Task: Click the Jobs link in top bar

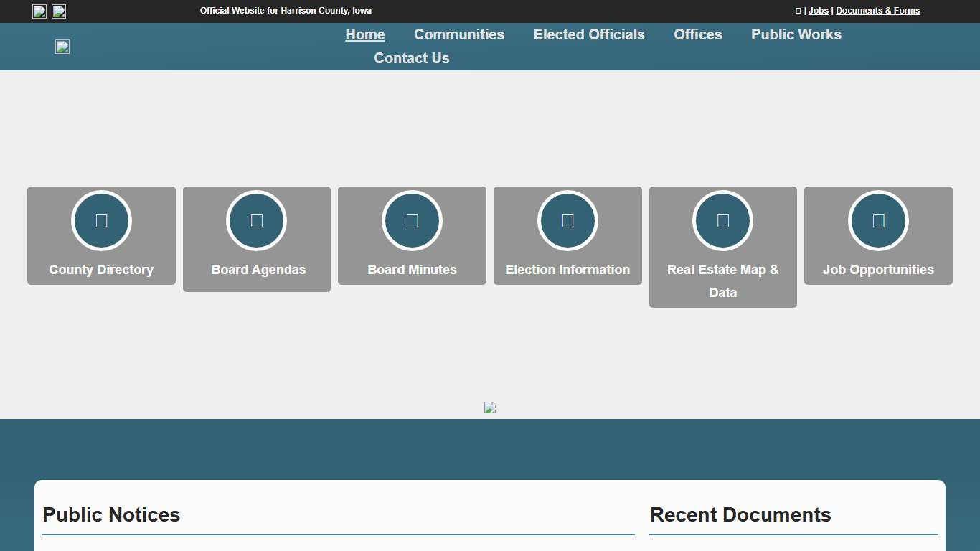Action: [x=819, y=11]
